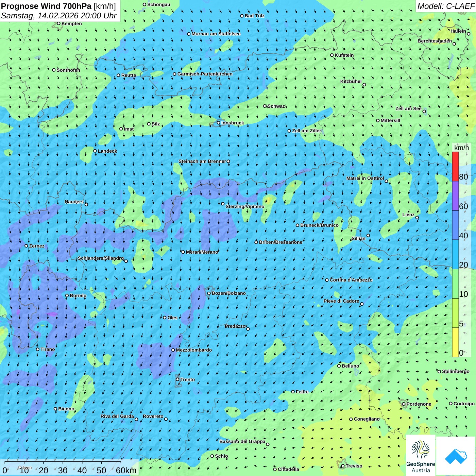
Task: Click the Hallein location dot
Action: point(469,34)
